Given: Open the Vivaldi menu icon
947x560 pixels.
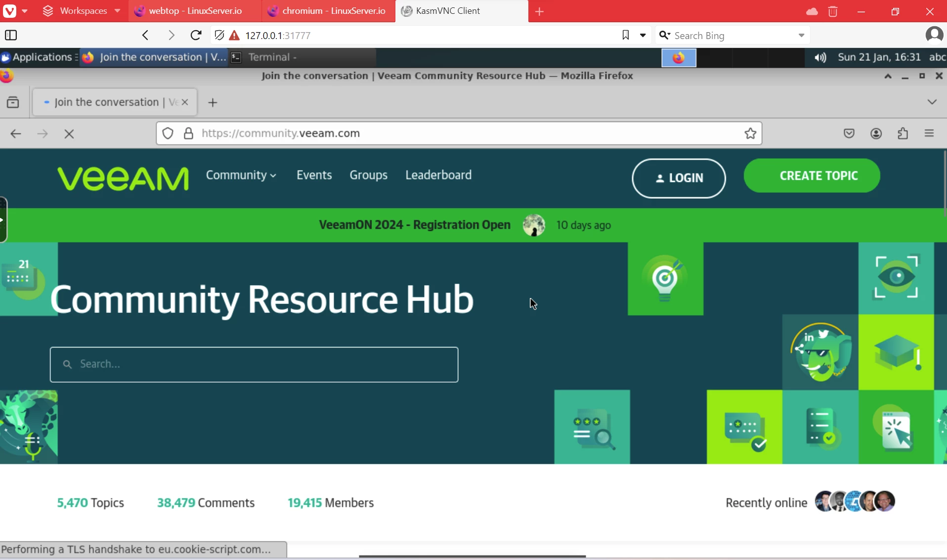Looking at the screenshot, I should coord(10,11).
